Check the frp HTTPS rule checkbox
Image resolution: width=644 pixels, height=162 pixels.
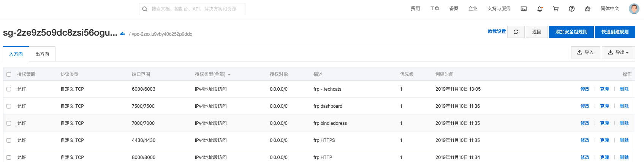pos(9,140)
